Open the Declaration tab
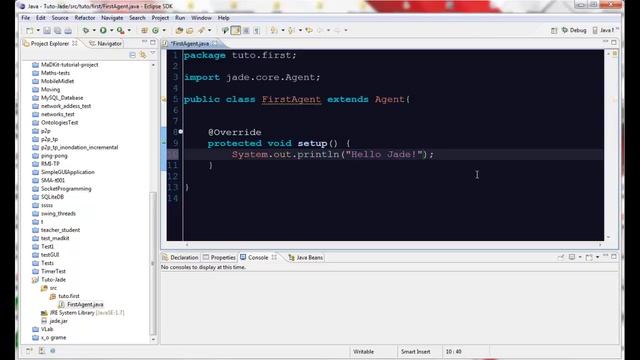The width and height of the screenshot is (640, 360). 180,258
